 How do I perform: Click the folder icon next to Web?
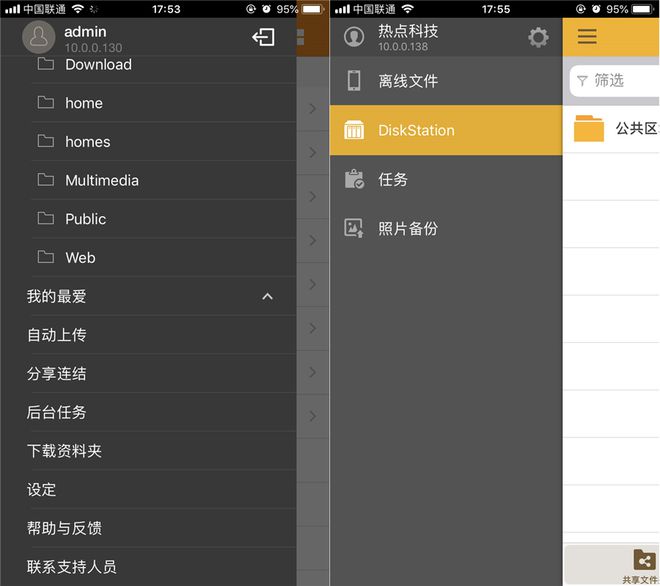45,257
